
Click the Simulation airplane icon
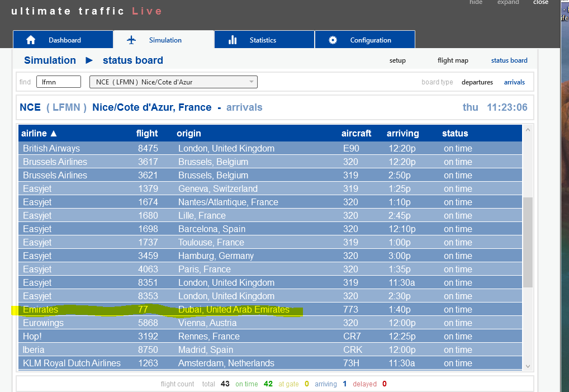click(x=131, y=40)
